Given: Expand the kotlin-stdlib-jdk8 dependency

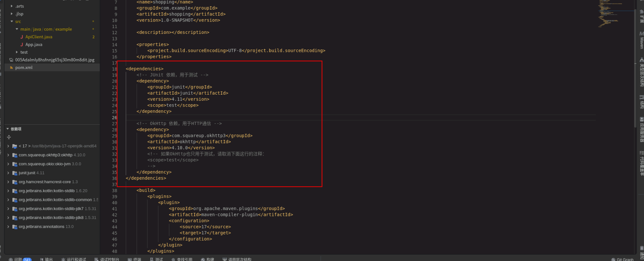Looking at the screenshot, I should [x=8, y=218].
